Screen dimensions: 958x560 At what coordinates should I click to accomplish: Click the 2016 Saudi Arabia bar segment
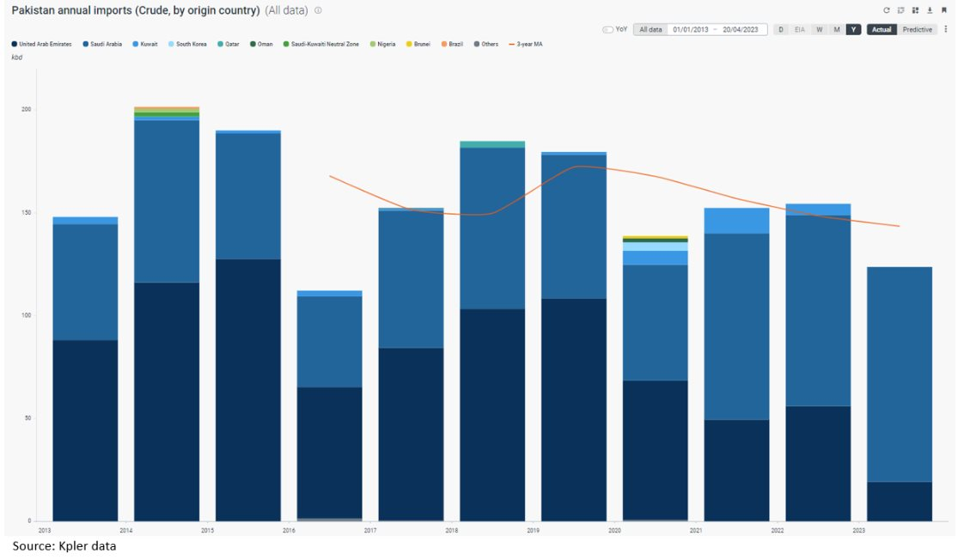click(329, 341)
